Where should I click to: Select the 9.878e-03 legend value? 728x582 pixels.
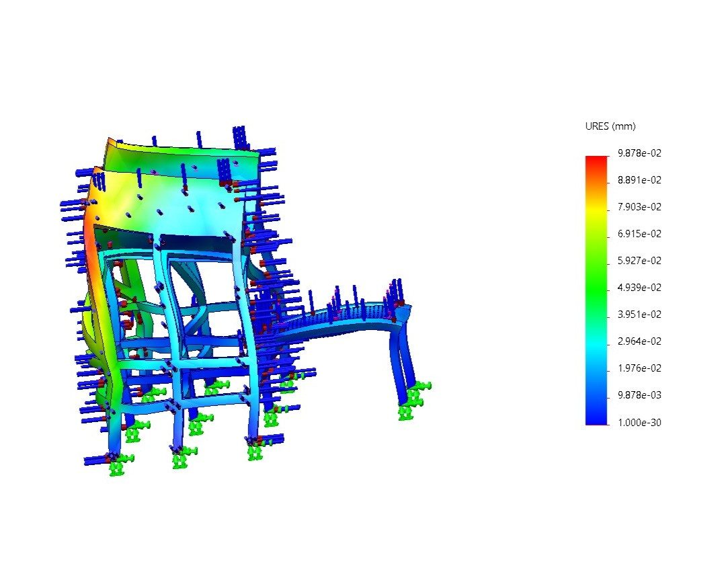point(639,395)
